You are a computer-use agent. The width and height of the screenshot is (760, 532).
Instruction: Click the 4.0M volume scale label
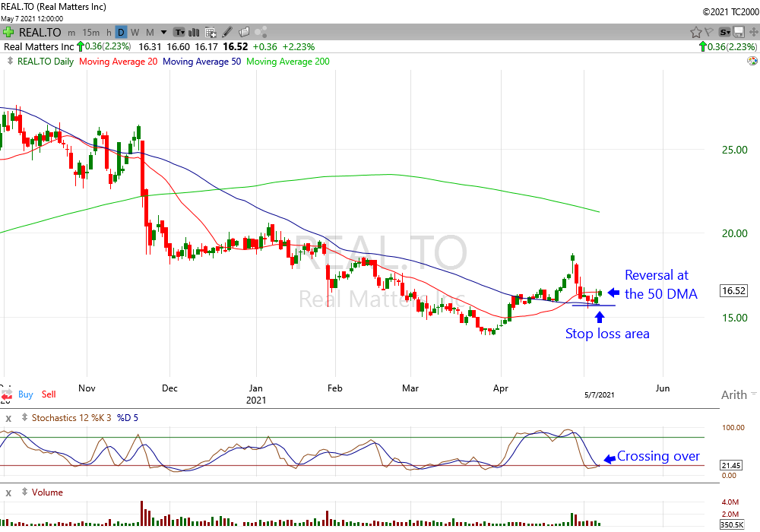(730, 502)
